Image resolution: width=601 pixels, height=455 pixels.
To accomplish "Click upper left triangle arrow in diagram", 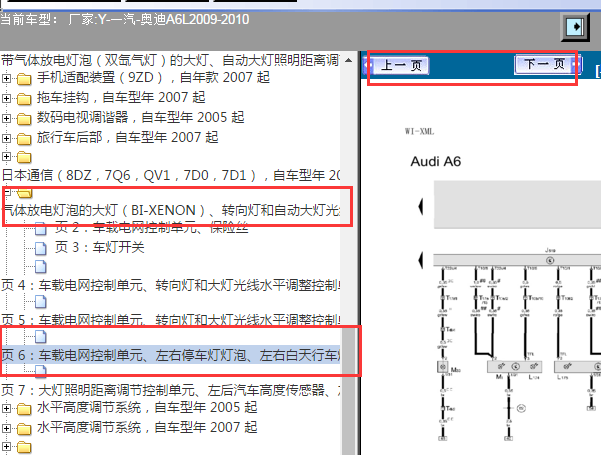I will pyautogui.click(x=420, y=207).
